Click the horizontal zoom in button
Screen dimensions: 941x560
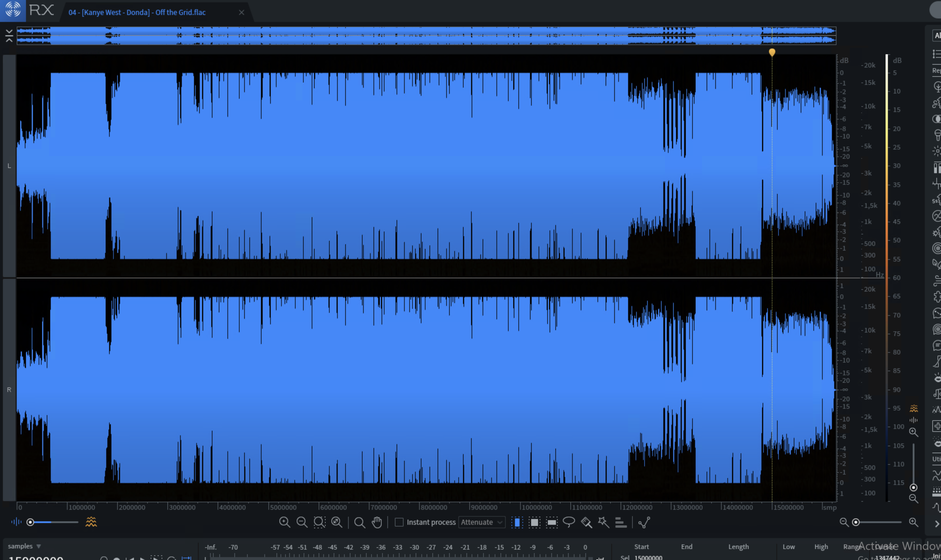point(914,522)
